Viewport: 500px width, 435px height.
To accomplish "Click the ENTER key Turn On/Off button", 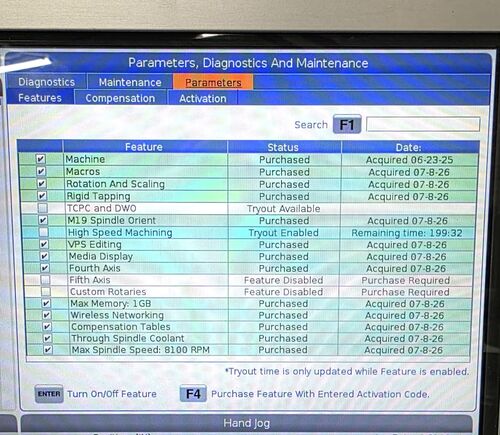I will 49,394.
